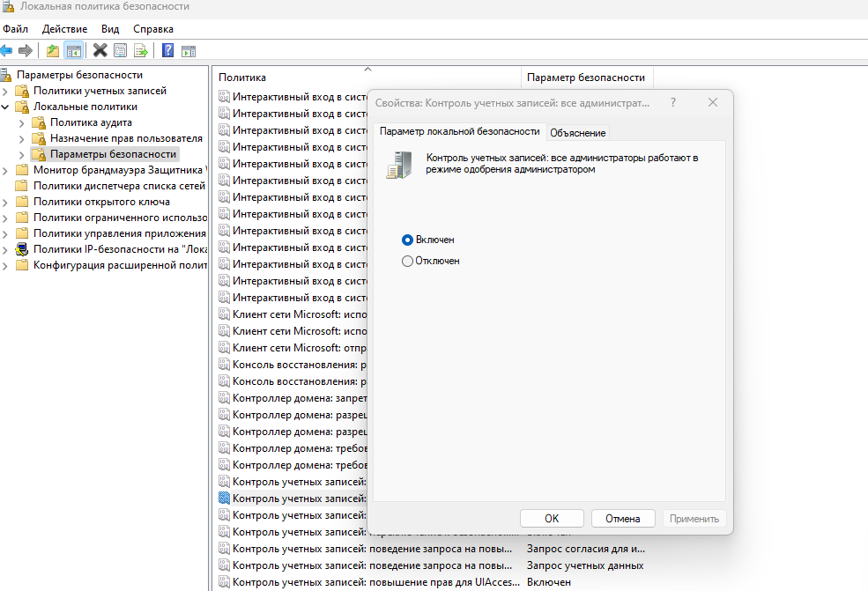This screenshot has width=868, height=591.
Task: Close the Свойства dialog
Action: [713, 102]
